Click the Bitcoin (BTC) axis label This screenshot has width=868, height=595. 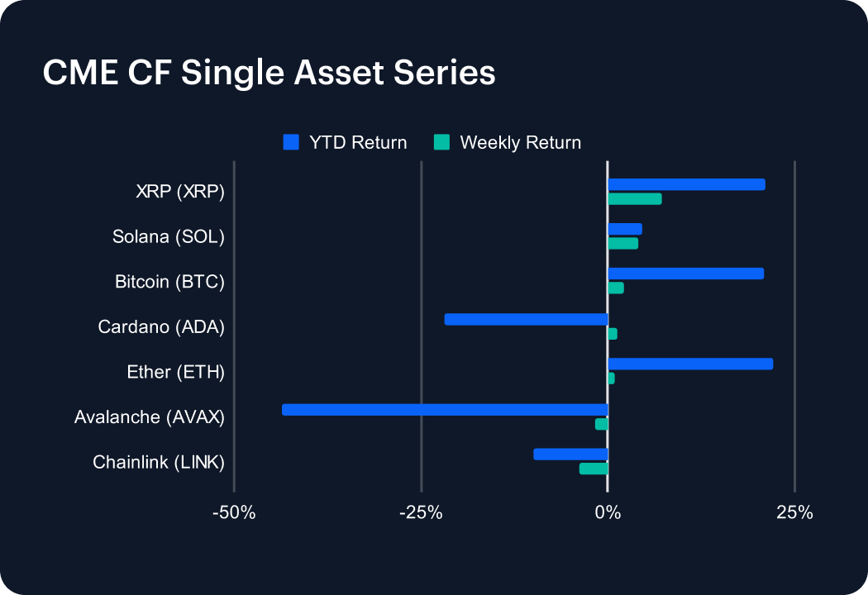tap(170, 282)
